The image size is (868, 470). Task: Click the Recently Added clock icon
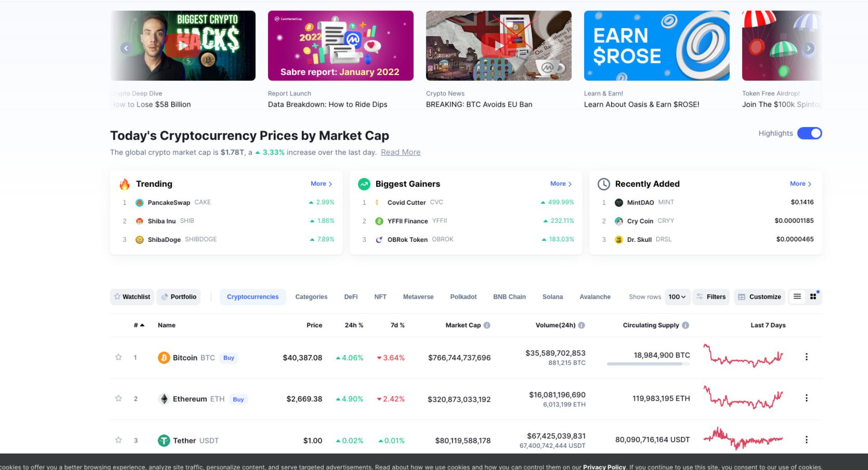pos(604,184)
